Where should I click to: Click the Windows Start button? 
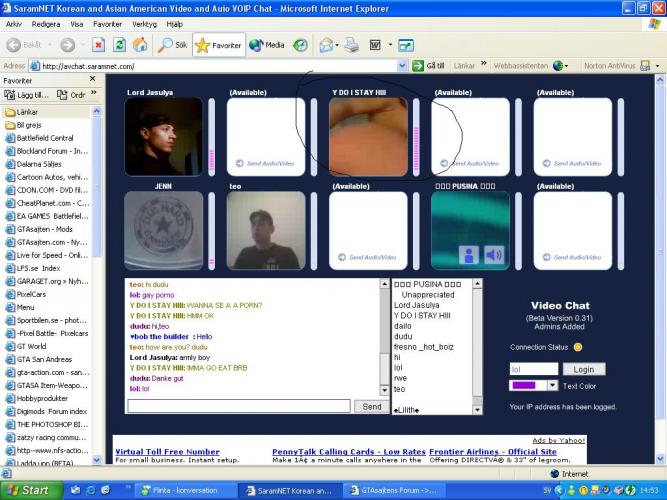[x=27, y=490]
